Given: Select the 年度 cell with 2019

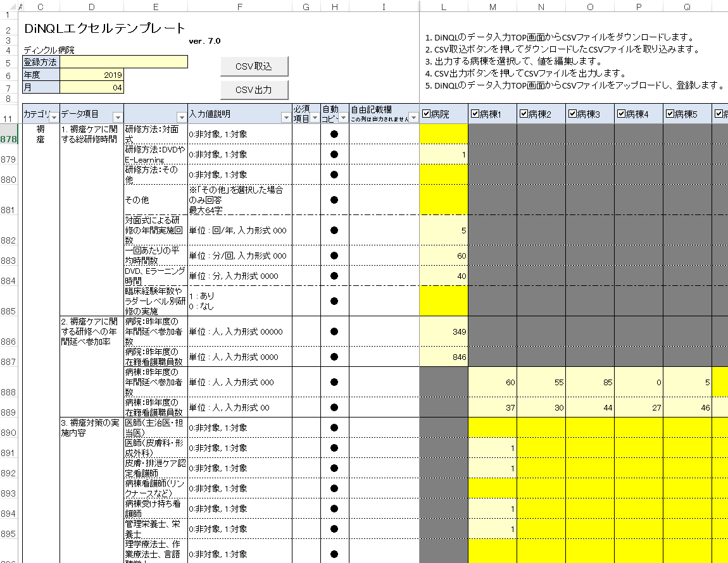Looking at the screenshot, I should (92, 75).
